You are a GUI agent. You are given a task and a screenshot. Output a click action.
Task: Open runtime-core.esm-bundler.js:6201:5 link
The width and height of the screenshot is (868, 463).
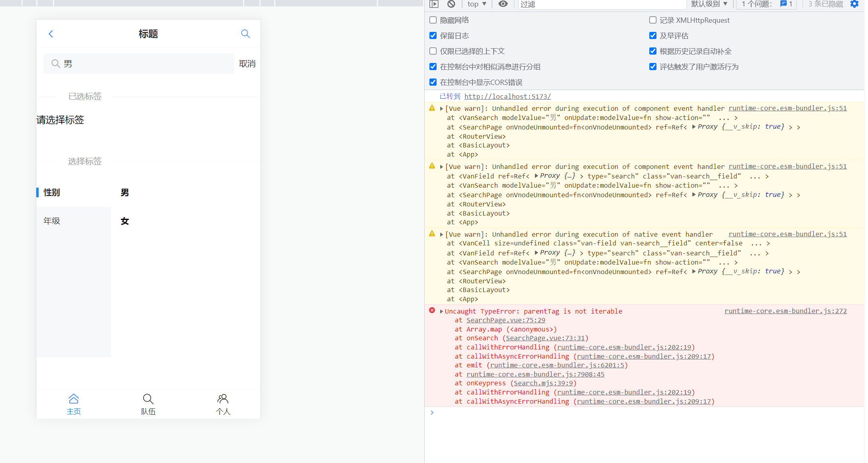point(557,365)
